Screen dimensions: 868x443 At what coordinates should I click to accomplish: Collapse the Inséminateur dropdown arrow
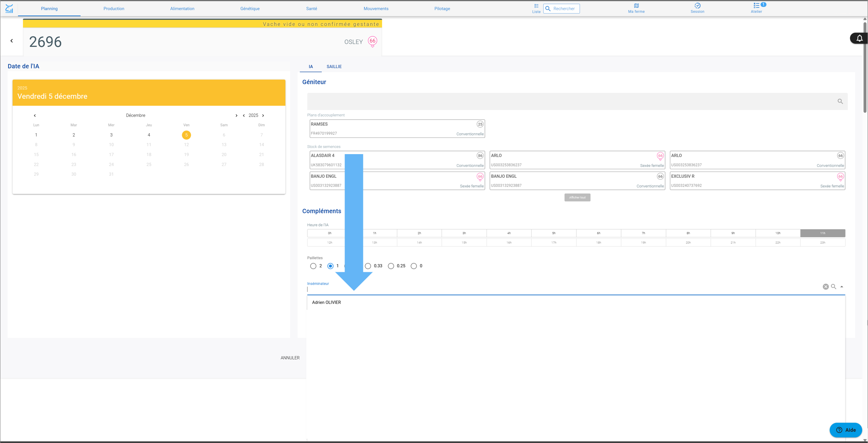[842, 287]
